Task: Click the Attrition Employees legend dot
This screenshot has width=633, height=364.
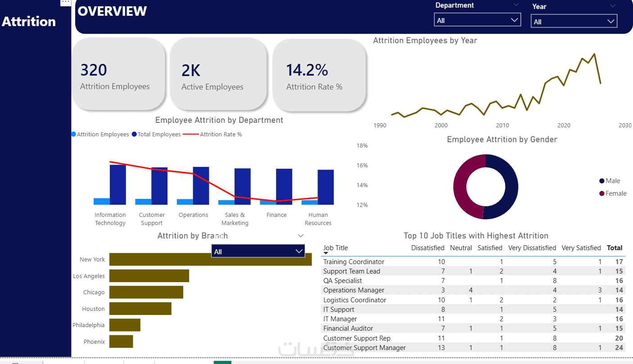Action: 73,134
